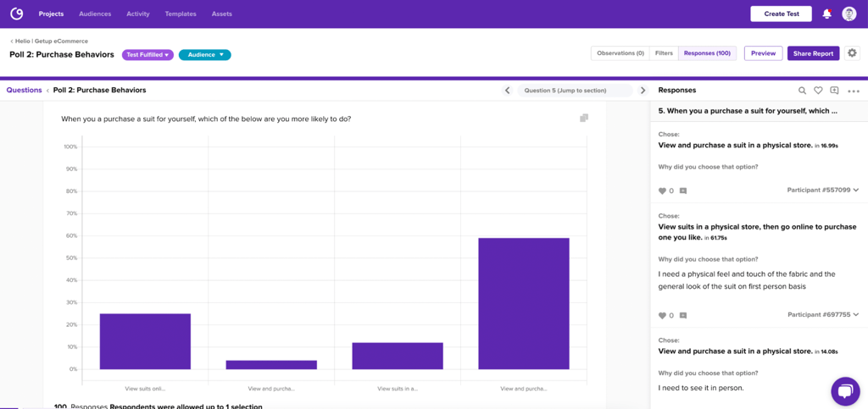Image resolution: width=868 pixels, height=409 pixels.
Task: Open the Templates menu
Action: click(x=181, y=14)
